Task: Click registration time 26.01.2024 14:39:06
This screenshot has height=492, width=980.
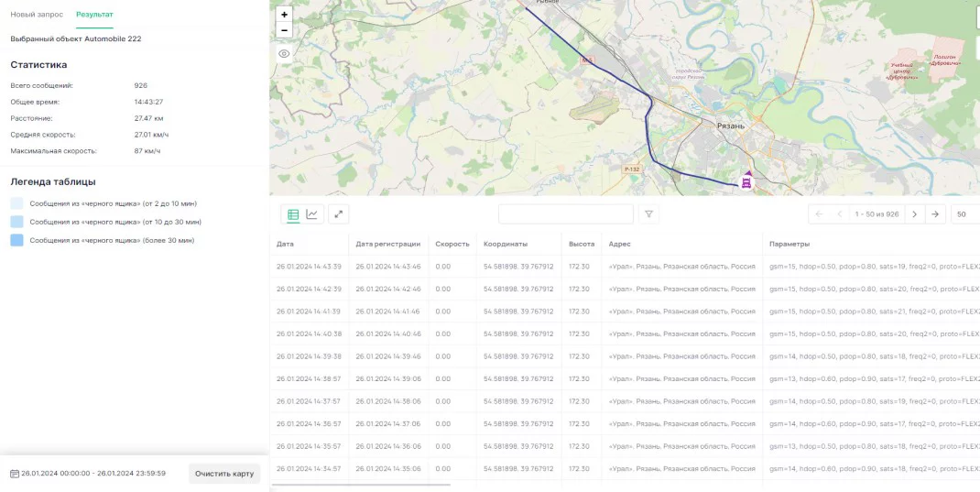Action: pos(388,378)
